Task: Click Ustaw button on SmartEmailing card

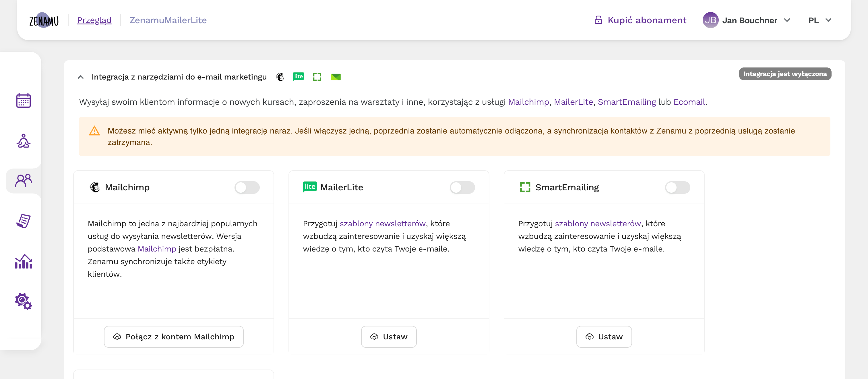Action: [x=604, y=337]
